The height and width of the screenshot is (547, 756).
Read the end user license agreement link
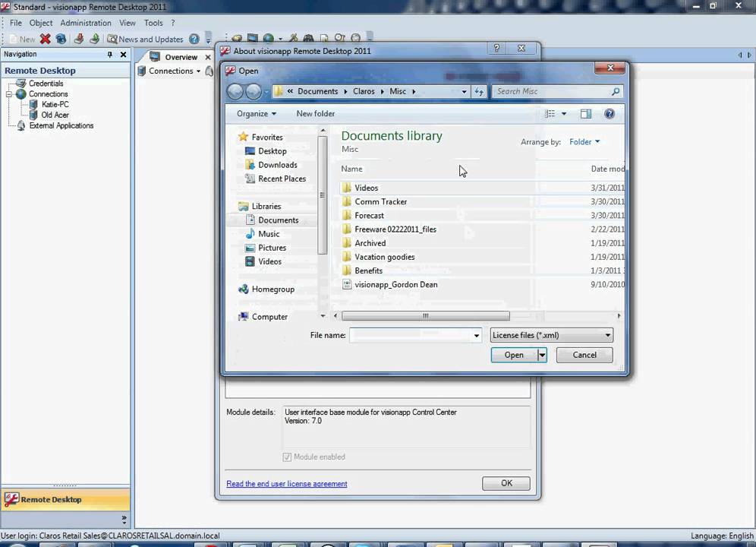point(286,484)
